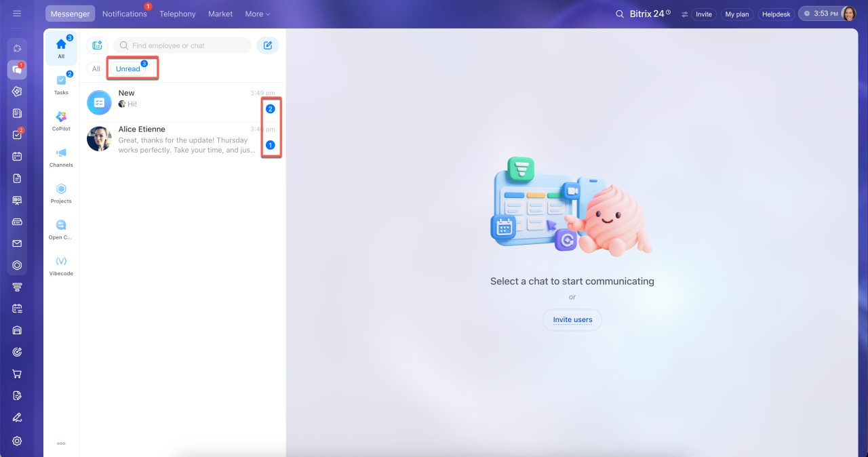Click the Invite button in header
This screenshot has width=868, height=457.
tap(704, 14)
